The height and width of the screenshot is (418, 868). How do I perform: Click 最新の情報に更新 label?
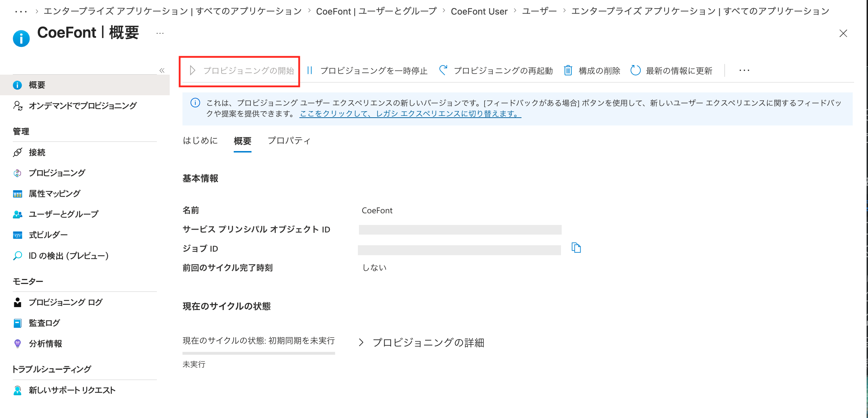coord(679,71)
